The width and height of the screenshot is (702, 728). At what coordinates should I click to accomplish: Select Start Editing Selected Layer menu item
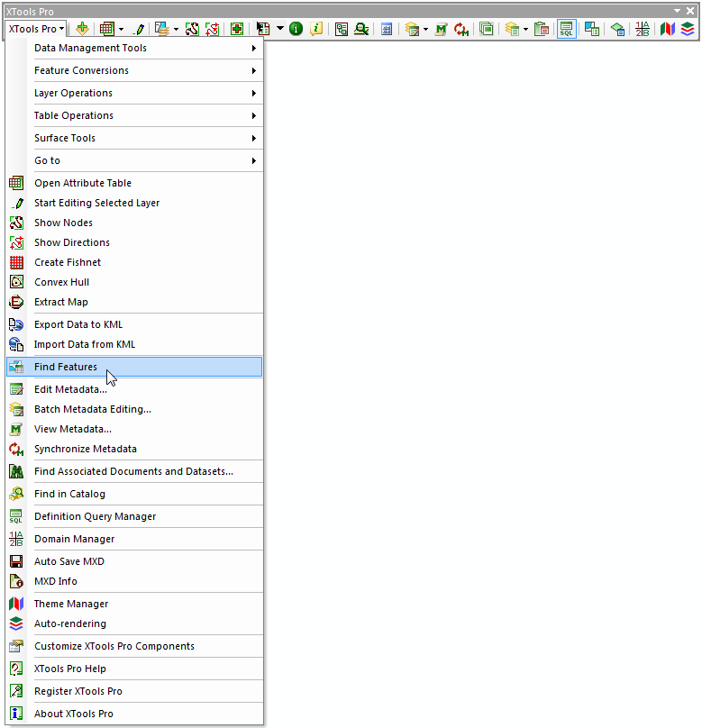click(134, 203)
